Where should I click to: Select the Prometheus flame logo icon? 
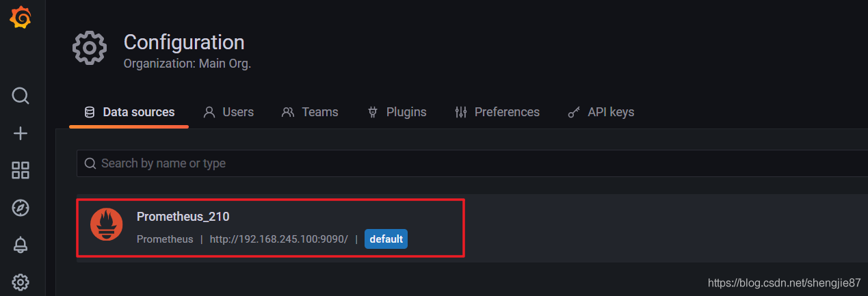tap(107, 225)
